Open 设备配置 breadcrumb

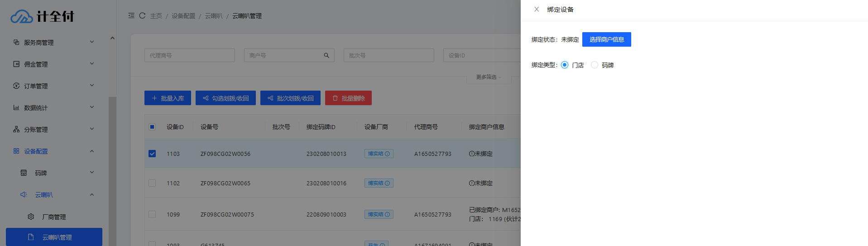click(x=183, y=16)
